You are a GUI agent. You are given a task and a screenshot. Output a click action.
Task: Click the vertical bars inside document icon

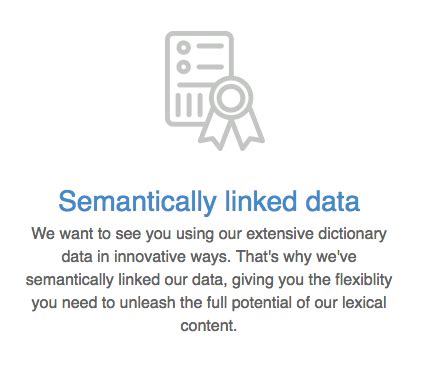pyautogui.click(x=189, y=105)
